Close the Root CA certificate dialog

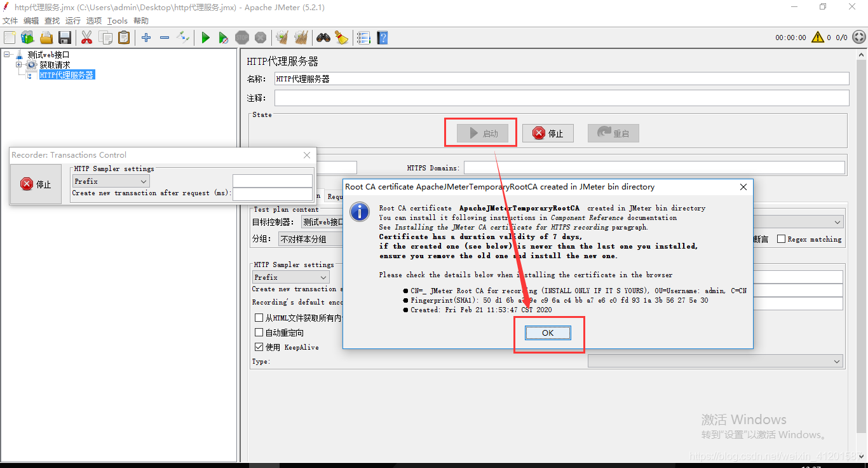click(x=743, y=187)
